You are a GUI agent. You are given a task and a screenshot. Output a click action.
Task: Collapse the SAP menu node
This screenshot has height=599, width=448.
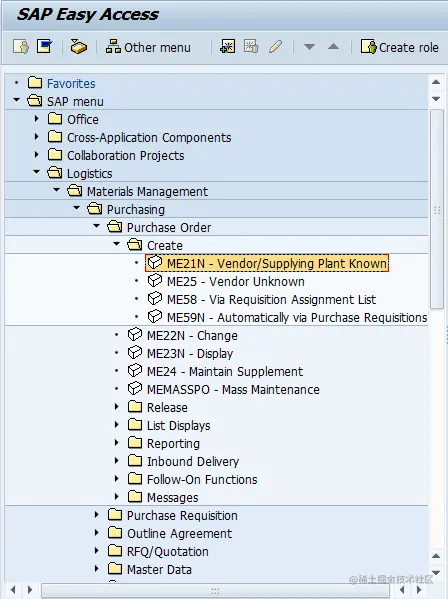(16, 100)
